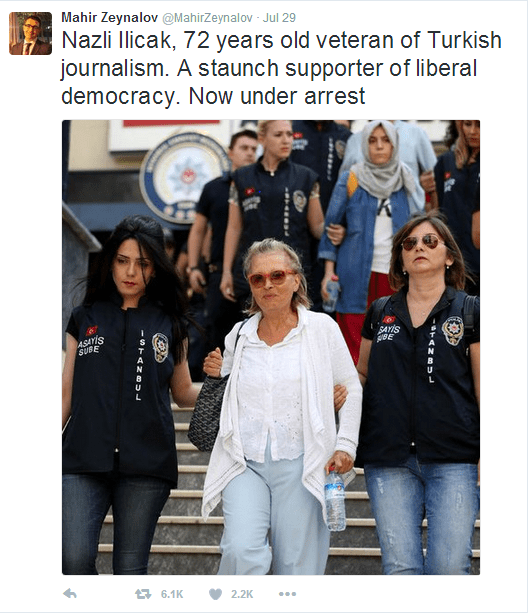Image resolution: width=528 pixels, height=613 pixels.
Task: Open the three-dot more options menu
Action: pyautogui.click(x=287, y=594)
